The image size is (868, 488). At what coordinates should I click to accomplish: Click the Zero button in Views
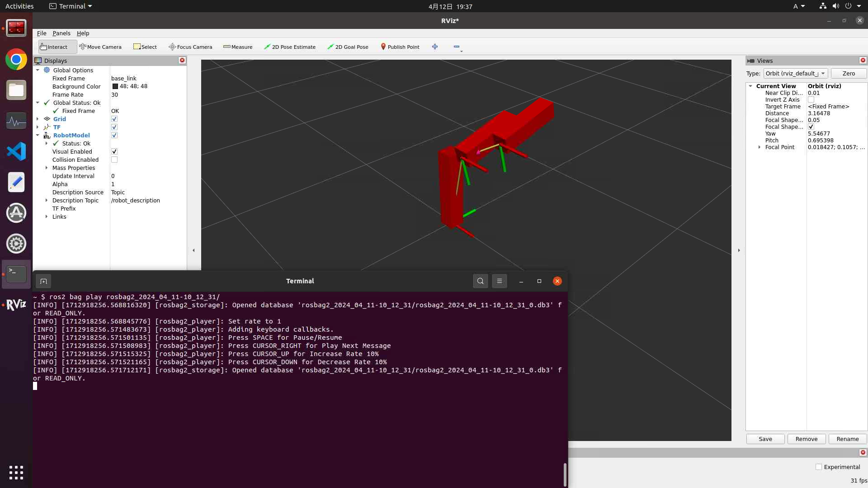click(849, 74)
